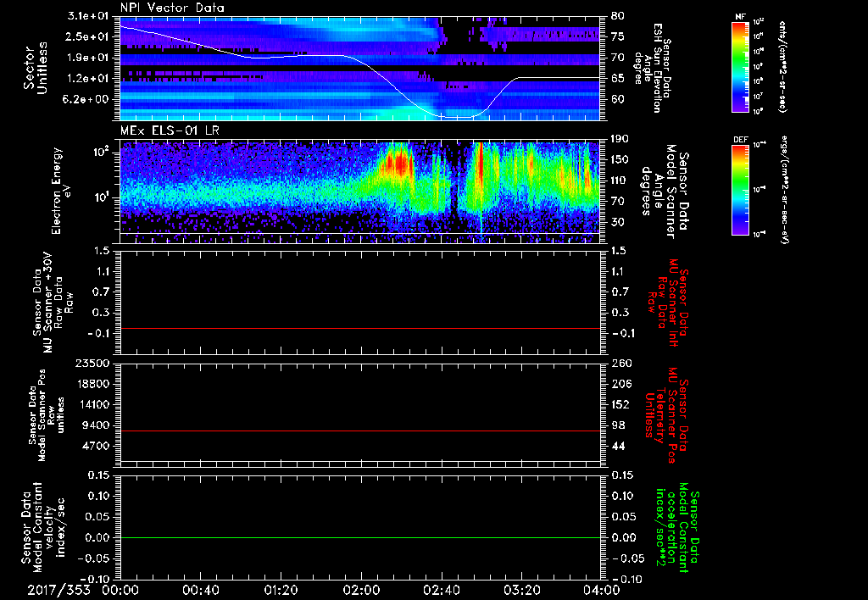Click the '18800' scanner position axis value
This screenshot has width=868, height=600.
[x=92, y=384]
